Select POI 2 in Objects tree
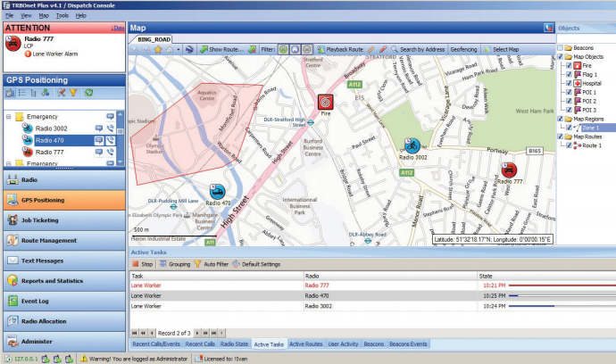616x364 pixels. click(x=589, y=101)
